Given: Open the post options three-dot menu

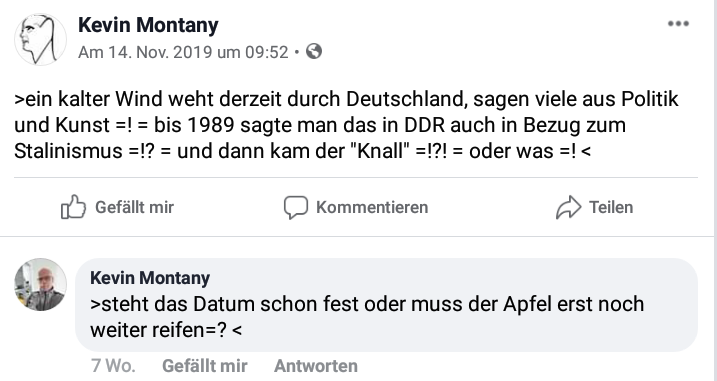Looking at the screenshot, I should [678, 24].
